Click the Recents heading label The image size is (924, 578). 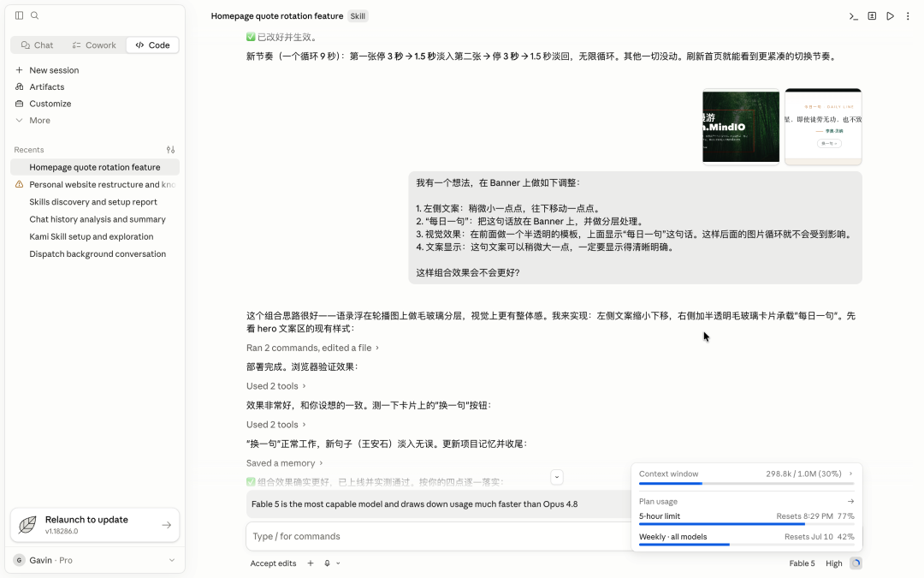click(29, 150)
